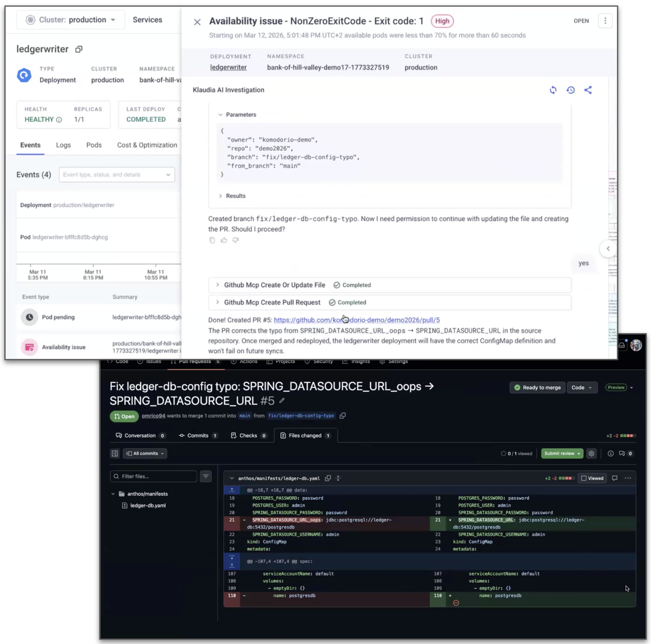Copy the Klaudia response text icon
Screen dimensions: 651x644
[x=212, y=240]
